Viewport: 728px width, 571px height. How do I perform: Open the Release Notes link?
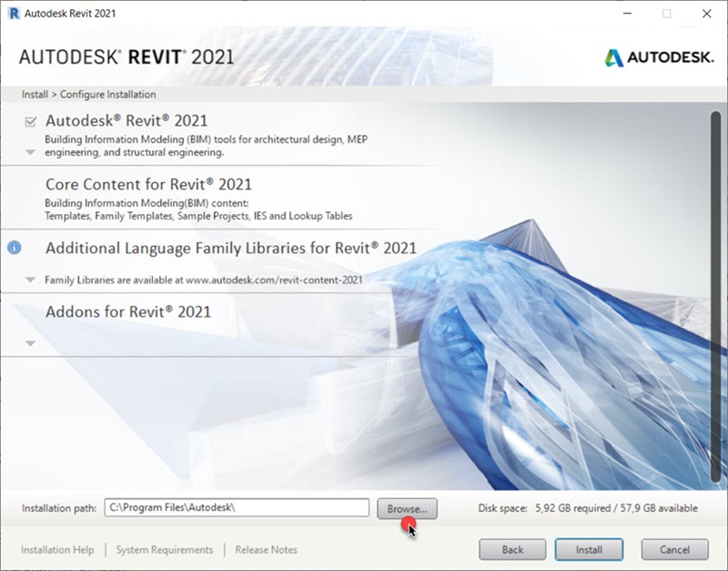(x=266, y=550)
